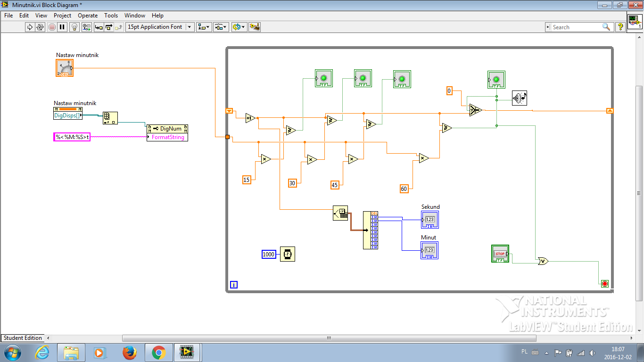Select the Unbundle By Name cluster node
The height and width of the screenshot is (362, 644).
[371, 230]
